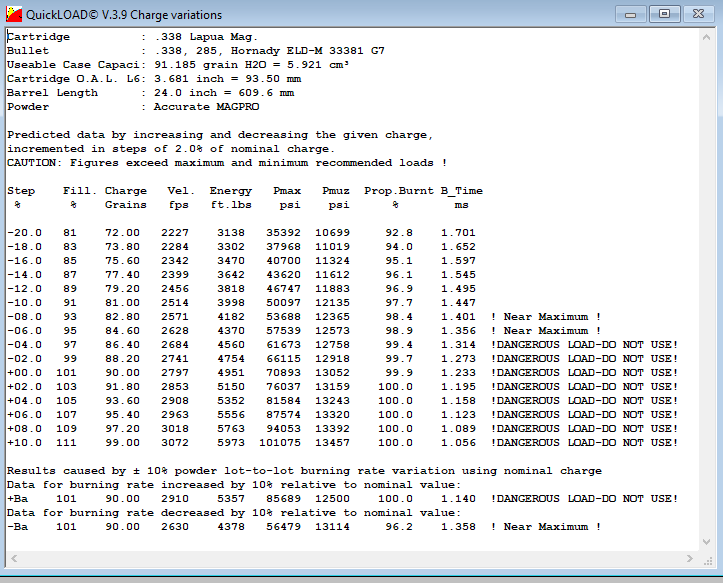Click energy value '5352' ft.lbs

231,401
